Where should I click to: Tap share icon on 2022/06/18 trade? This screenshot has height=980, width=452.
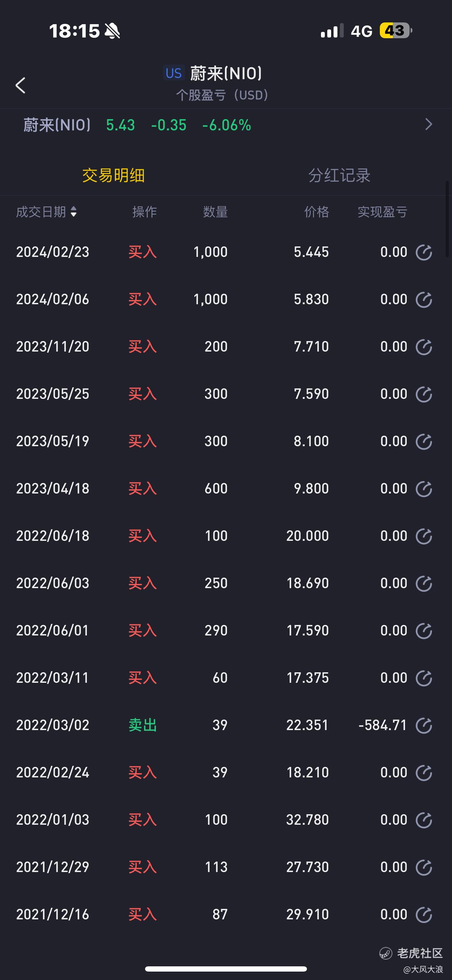(424, 536)
